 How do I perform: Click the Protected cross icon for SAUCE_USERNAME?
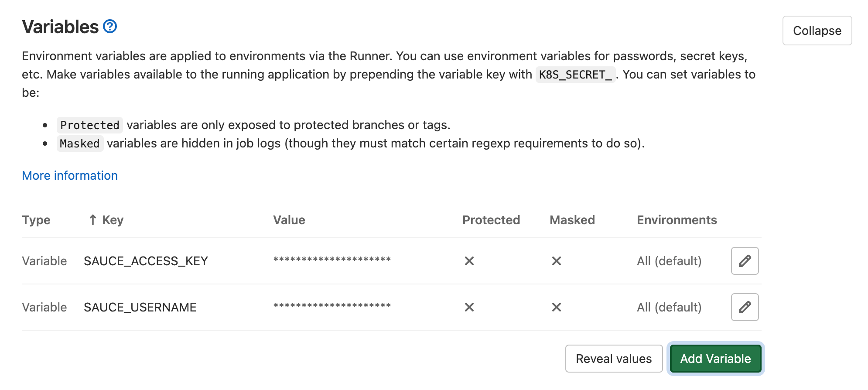point(470,307)
